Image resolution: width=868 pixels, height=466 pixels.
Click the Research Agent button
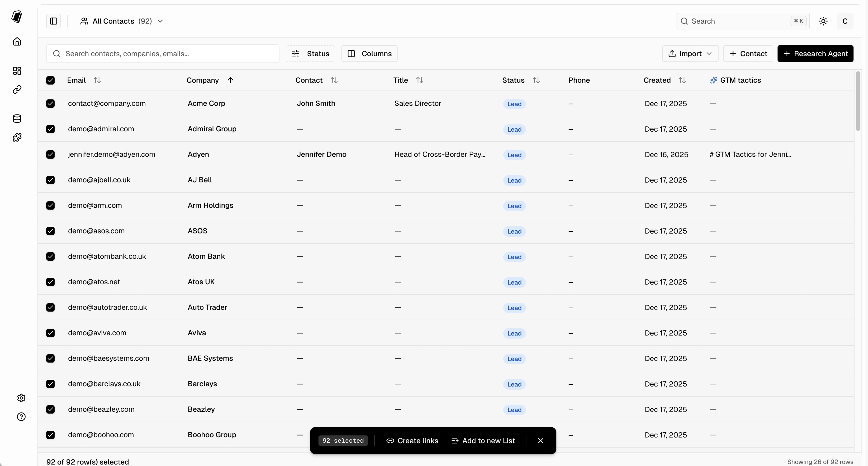point(815,54)
